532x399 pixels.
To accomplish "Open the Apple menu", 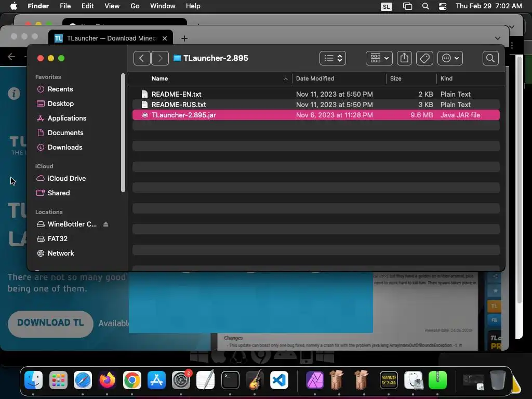I will [x=14, y=6].
